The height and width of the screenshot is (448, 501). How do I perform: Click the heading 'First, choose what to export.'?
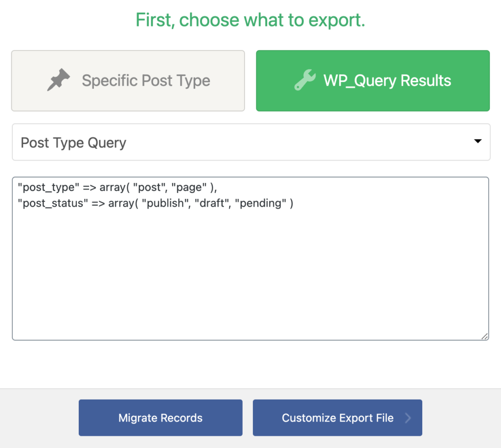pyautogui.click(x=250, y=20)
